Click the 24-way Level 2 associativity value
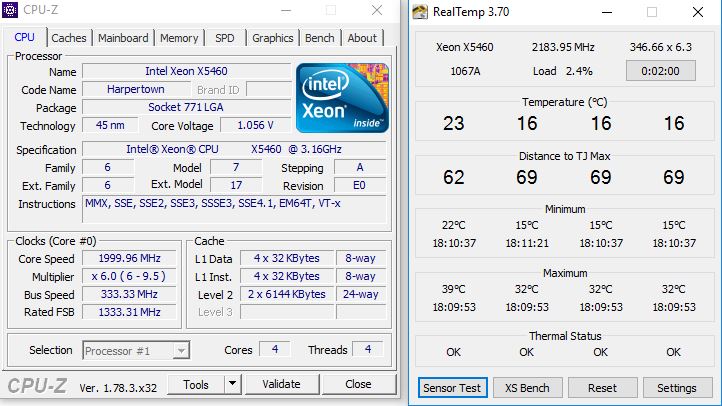Screen dimensions: 722x406 click(x=361, y=294)
